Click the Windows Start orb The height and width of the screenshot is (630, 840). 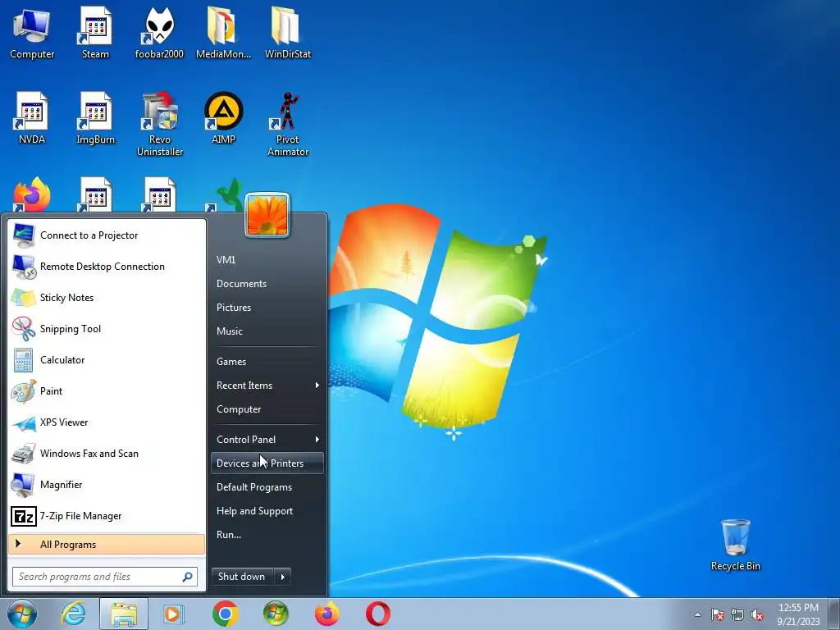[x=22, y=614]
